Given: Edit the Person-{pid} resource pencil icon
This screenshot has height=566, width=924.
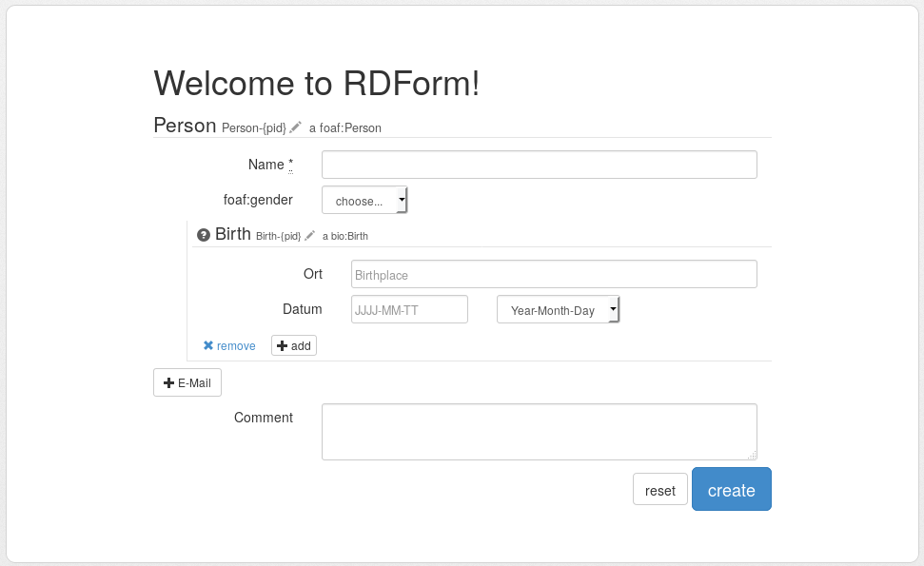Looking at the screenshot, I should (x=295, y=127).
